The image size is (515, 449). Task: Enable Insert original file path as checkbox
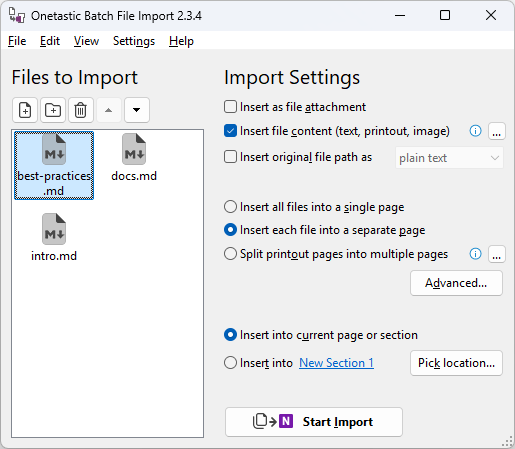[x=230, y=157]
